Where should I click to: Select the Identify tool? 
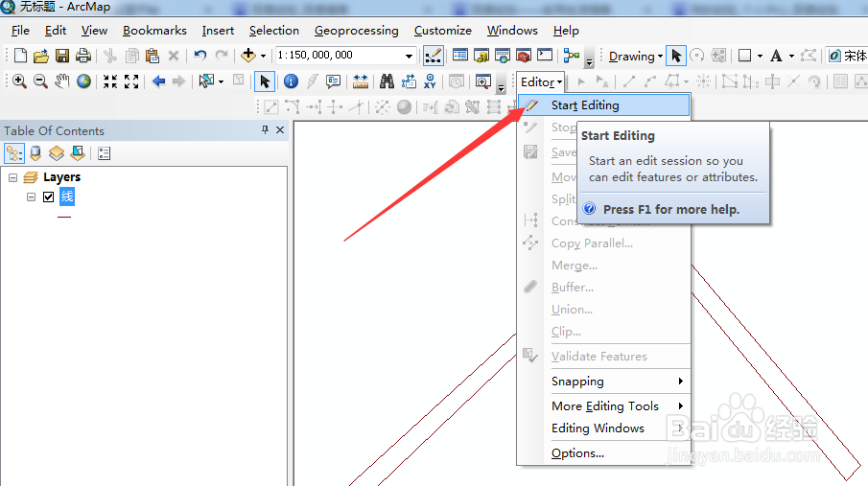coord(291,81)
